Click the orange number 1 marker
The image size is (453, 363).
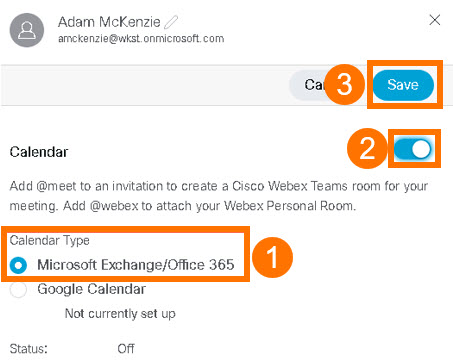272,257
